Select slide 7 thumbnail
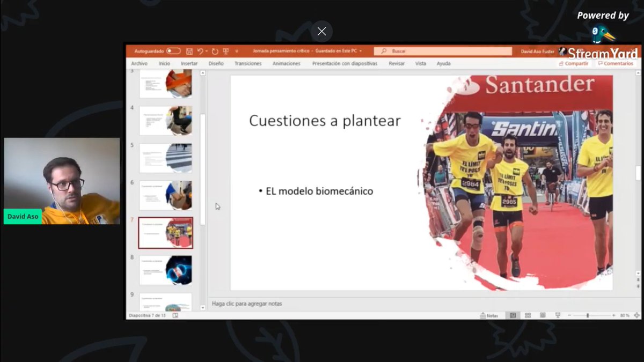The image size is (644, 362). [x=165, y=233]
